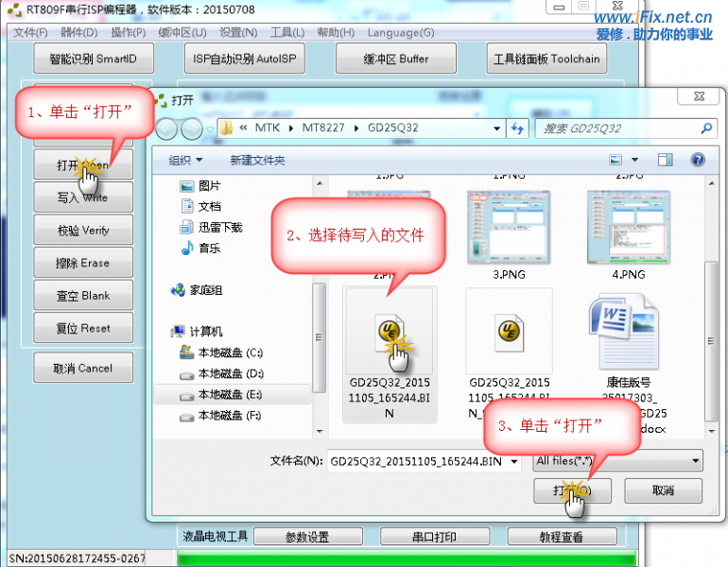Click the back navigation arrow in file dialog

coord(166,129)
